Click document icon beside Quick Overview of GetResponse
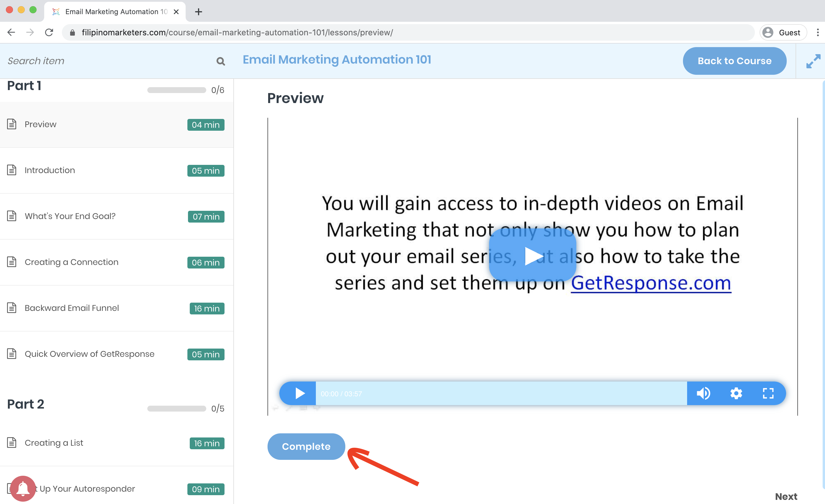This screenshot has width=825, height=504. [12, 354]
